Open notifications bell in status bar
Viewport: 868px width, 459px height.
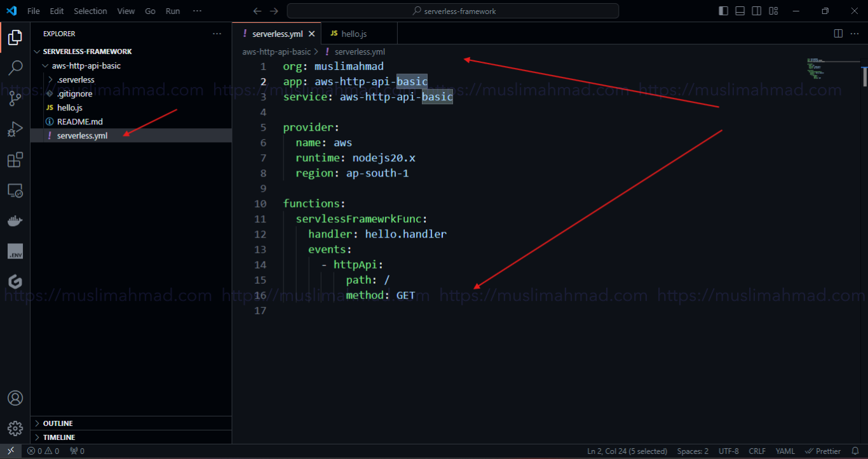click(x=855, y=451)
